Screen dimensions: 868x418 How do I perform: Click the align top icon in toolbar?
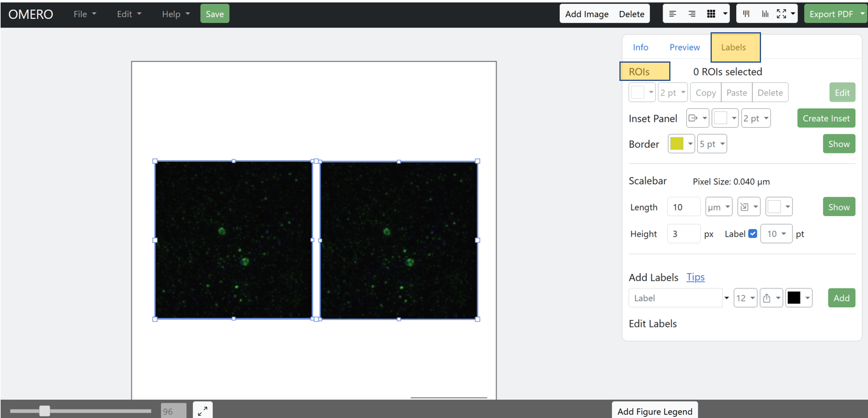[746, 13]
